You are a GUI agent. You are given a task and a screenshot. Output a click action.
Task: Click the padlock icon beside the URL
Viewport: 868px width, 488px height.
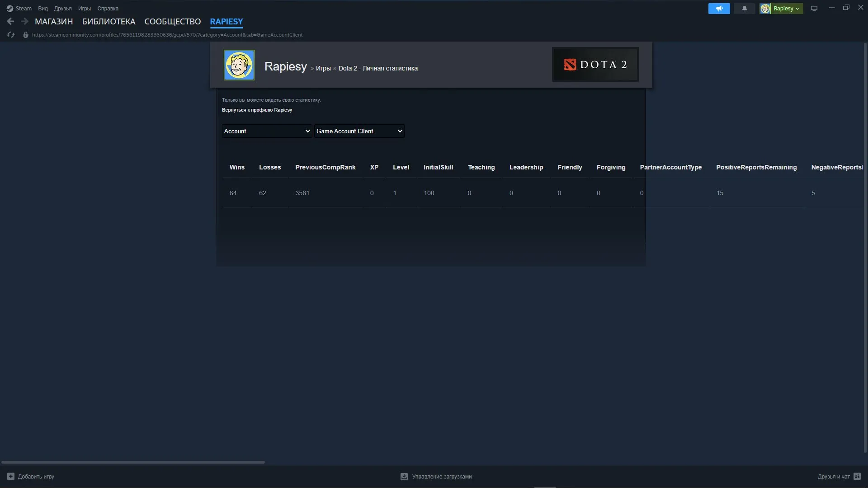coord(25,35)
